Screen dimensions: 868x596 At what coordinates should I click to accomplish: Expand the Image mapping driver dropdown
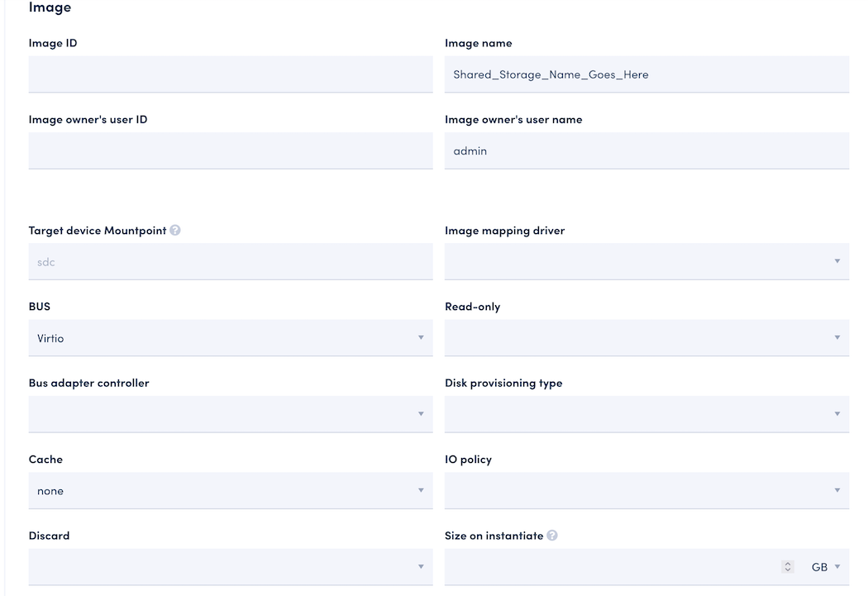coord(646,261)
